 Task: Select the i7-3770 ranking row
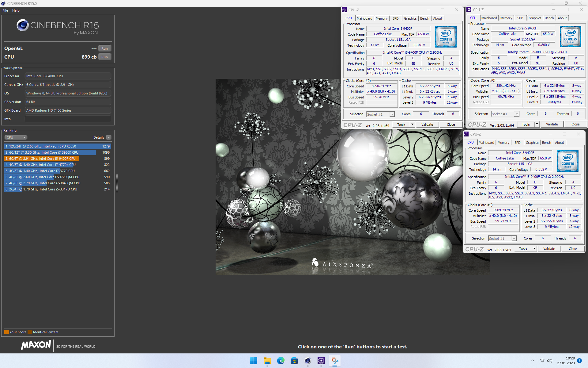(58, 171)
